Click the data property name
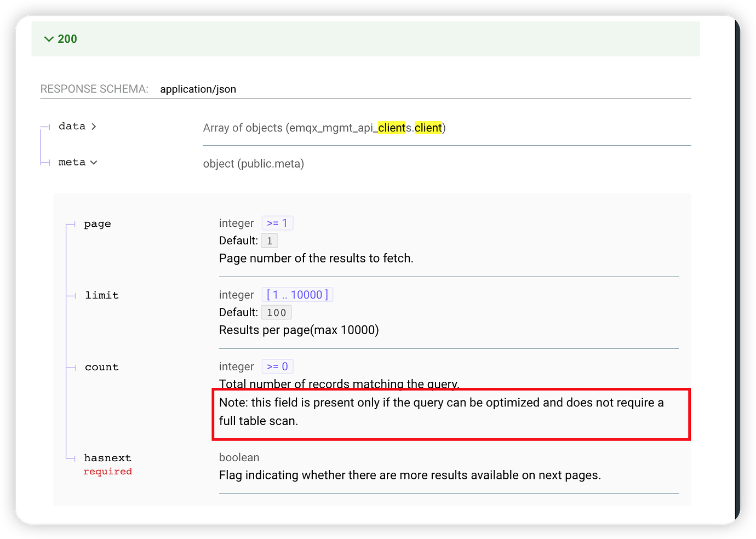 click(x=72, y=127)
